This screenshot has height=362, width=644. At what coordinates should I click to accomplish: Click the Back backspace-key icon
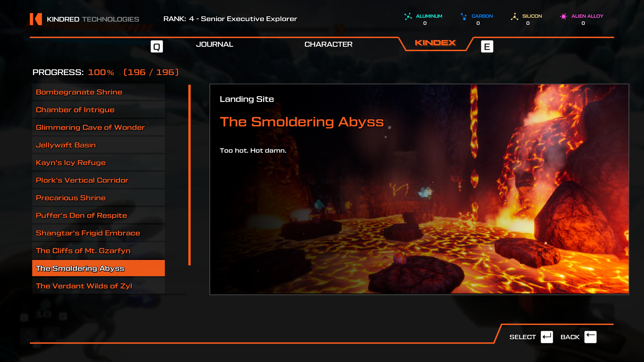(x=591, y=337)
